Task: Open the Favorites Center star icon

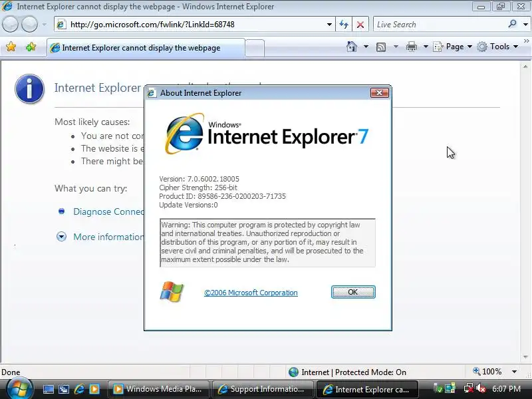Action: 11,47
